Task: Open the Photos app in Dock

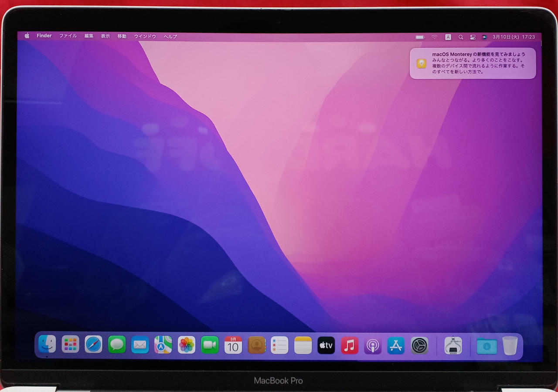Action: pos(187,345)
